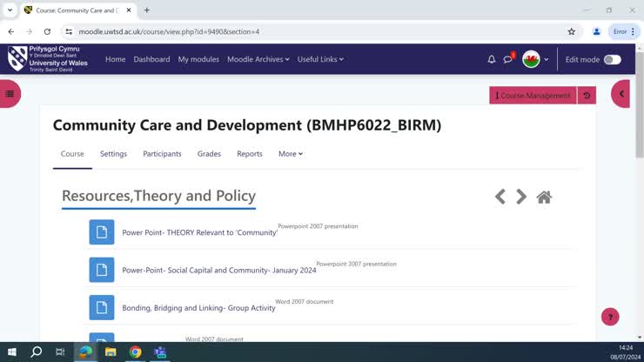Switch to the Participants tab
The image size is (644, 362).
click(162, 154)
